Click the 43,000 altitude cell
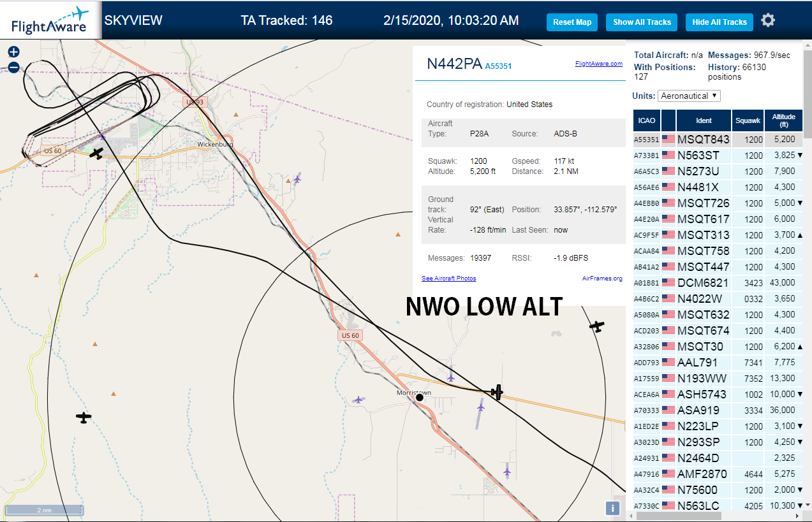The width and height of the screenshot is (812, 522). click(x=783, y=283)
